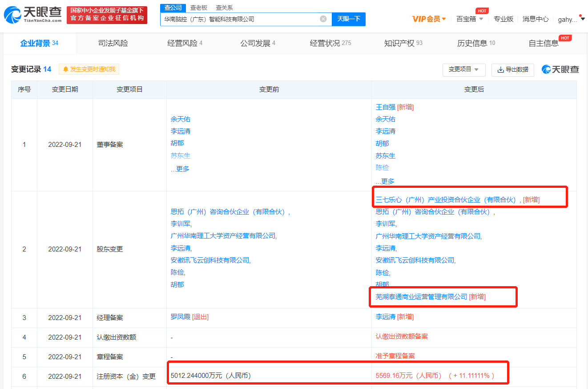Screen dimensions: 588x389
Task: Open 三七乐心 investment partnership link
Action: pyautogui.click(x=446, y=200)
